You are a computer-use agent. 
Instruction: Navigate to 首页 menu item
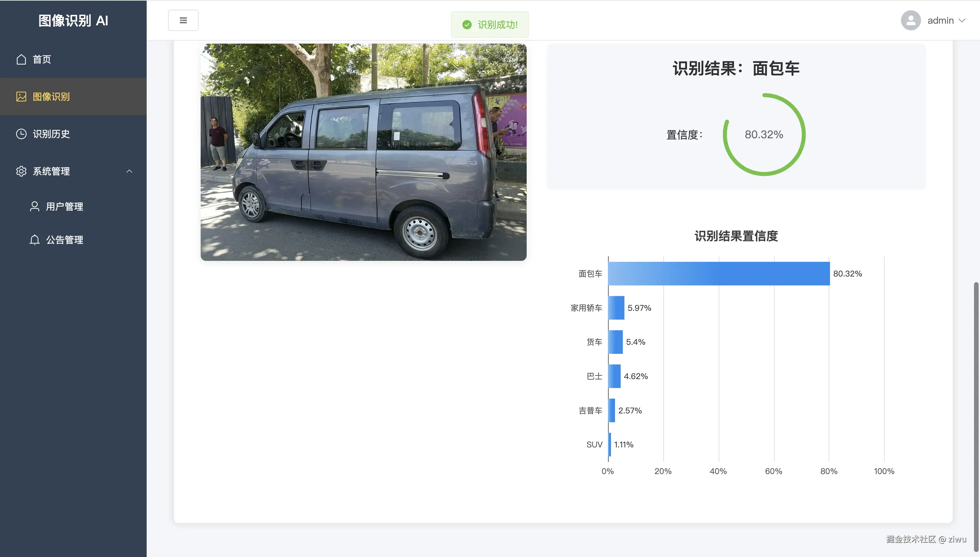click(x=42, y=59)
